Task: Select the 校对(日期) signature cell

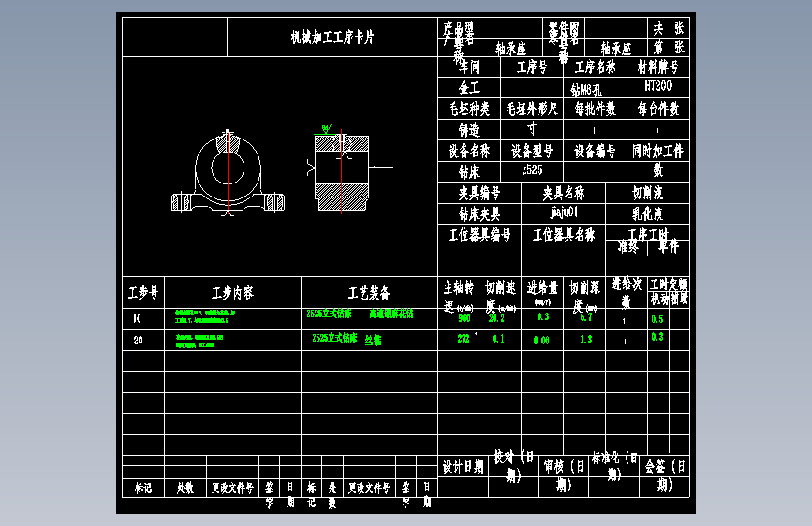Action: click(513, 465)
